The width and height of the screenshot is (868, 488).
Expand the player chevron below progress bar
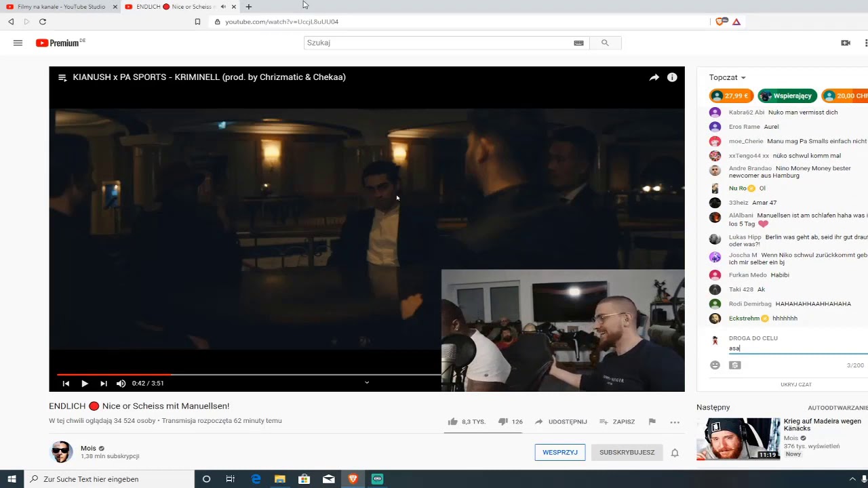coord(367,382)
